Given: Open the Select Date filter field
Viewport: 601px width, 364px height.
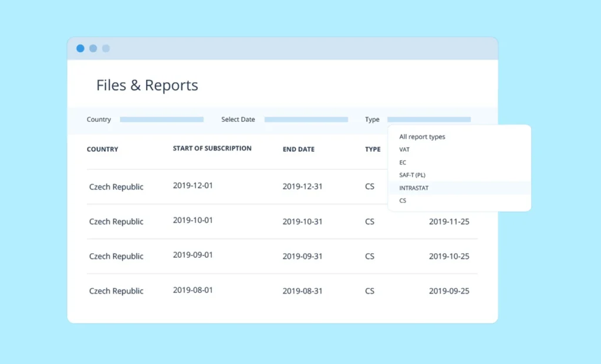Looking at the screenshot, I should click(306, 120).
